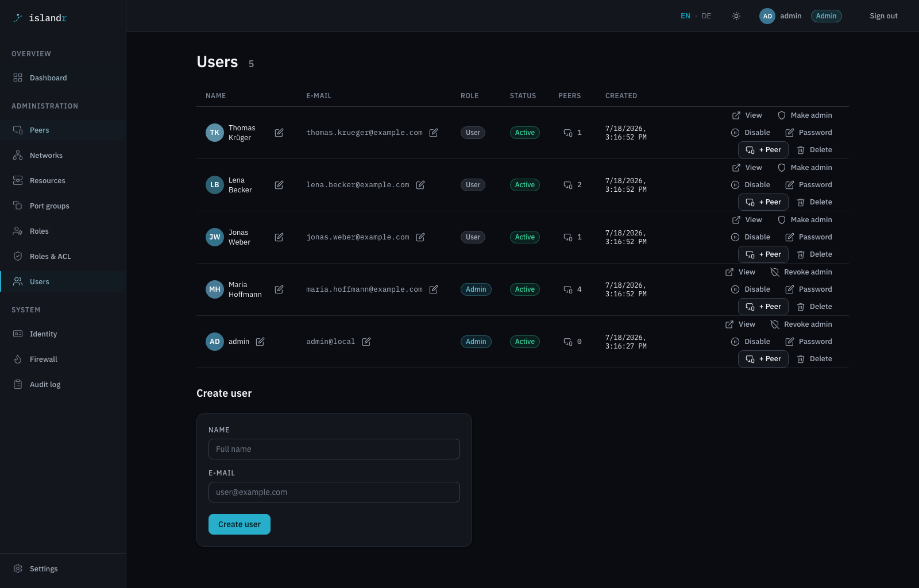919x588 pixels.
Task: Edit lena.becker@example.com email pencil icon
Action: pyautogui.click(x=420, y=185)
